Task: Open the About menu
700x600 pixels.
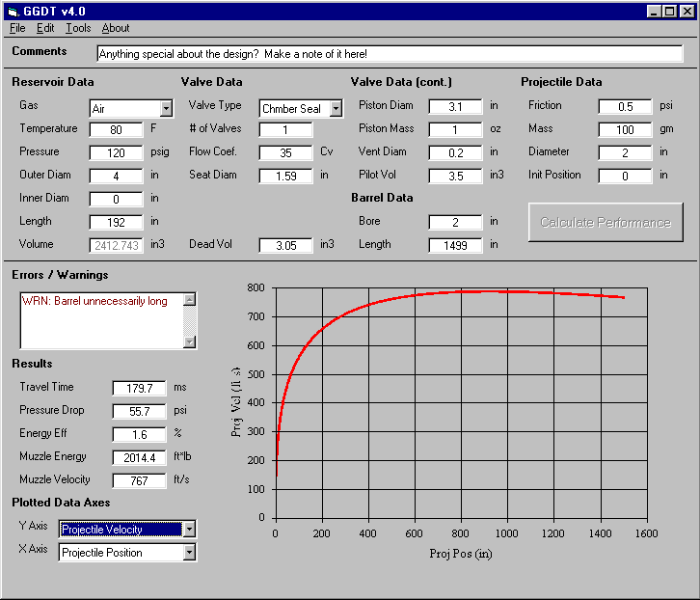Action: click(116, 28)
